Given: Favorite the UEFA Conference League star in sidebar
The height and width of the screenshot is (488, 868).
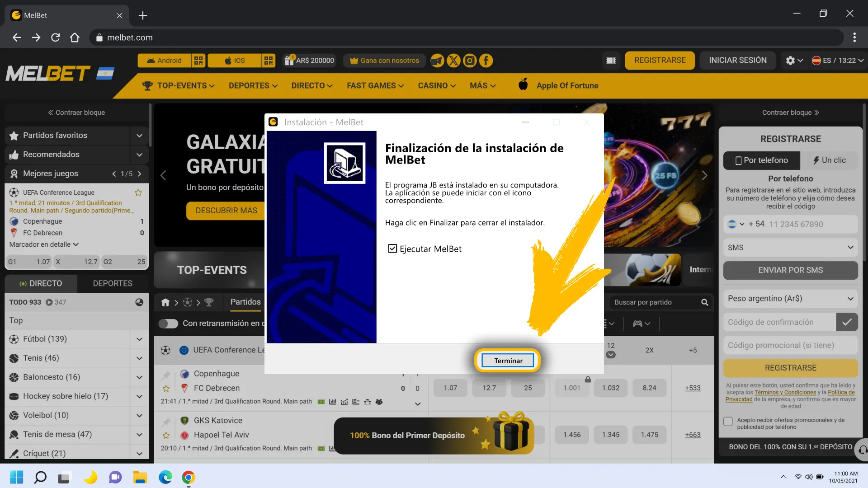Looking at the screenshot, I should 138,192.
